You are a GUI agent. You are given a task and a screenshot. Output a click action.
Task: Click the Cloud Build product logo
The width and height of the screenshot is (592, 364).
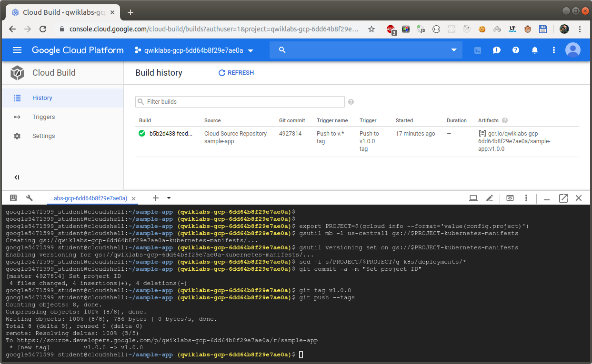[17, 73]
